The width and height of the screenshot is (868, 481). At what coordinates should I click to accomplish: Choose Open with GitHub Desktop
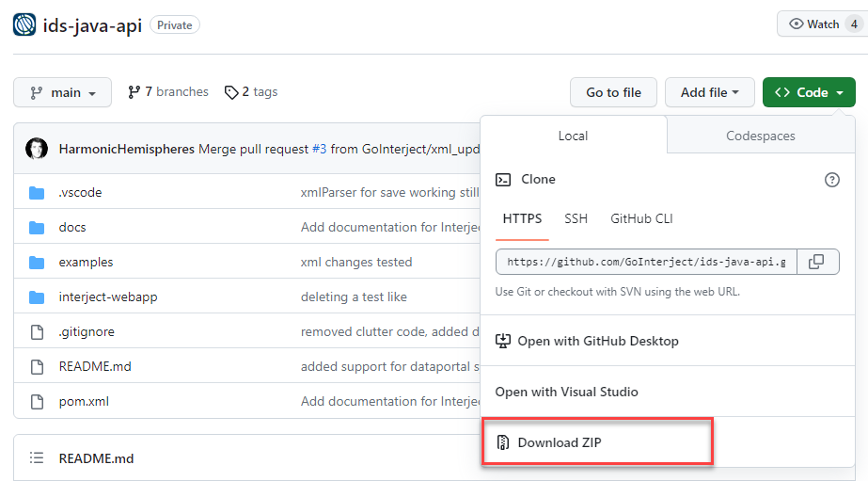tap(668, 341)
